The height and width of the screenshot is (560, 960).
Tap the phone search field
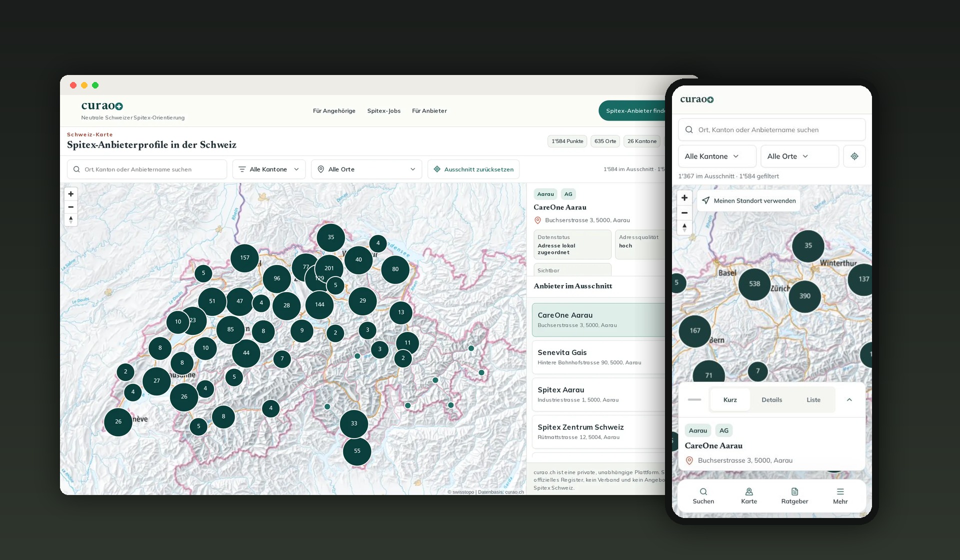tap(771, 130)
